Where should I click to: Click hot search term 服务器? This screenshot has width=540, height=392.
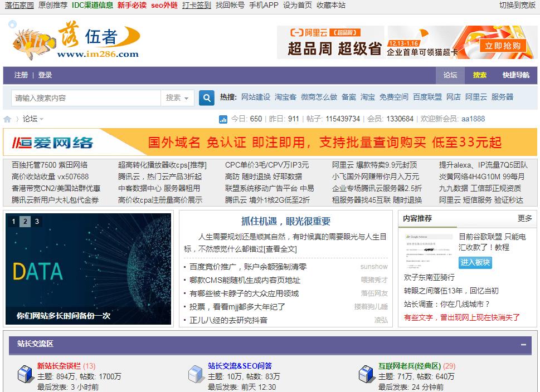tap(502, 97)
